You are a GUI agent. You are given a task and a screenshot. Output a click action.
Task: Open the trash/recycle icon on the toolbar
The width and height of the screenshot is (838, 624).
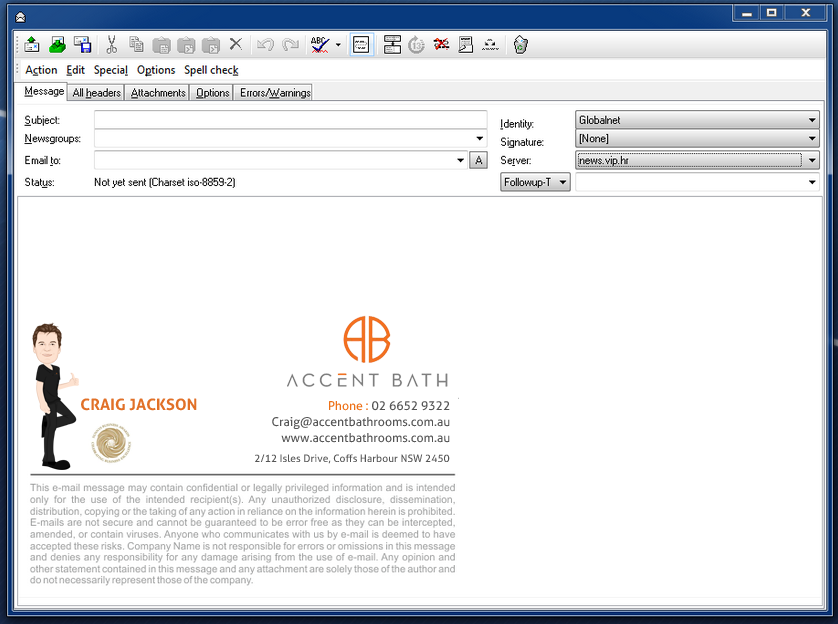click(520, 44)
